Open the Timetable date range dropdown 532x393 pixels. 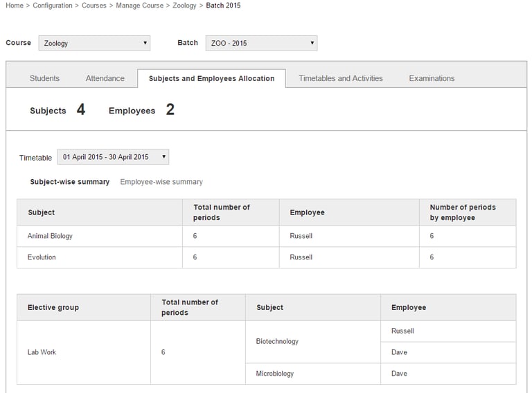coord(113,157)
